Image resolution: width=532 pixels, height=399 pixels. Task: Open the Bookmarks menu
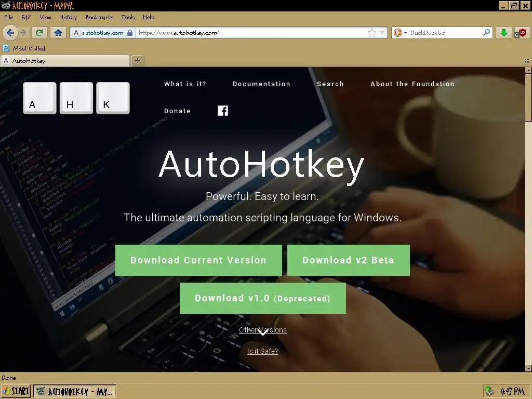tap(99, 17)
